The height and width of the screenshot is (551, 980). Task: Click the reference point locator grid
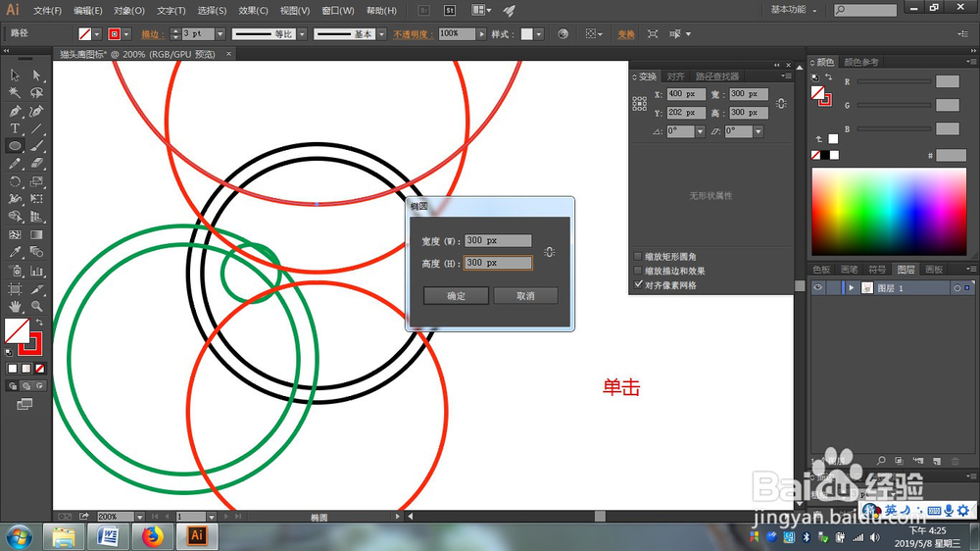(639, 104)
